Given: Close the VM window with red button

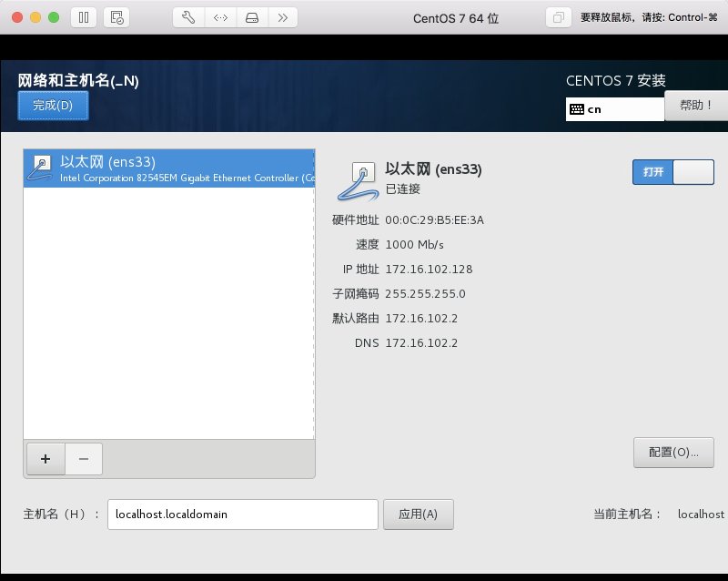Looking at the screenshot, I should point(17,17).
